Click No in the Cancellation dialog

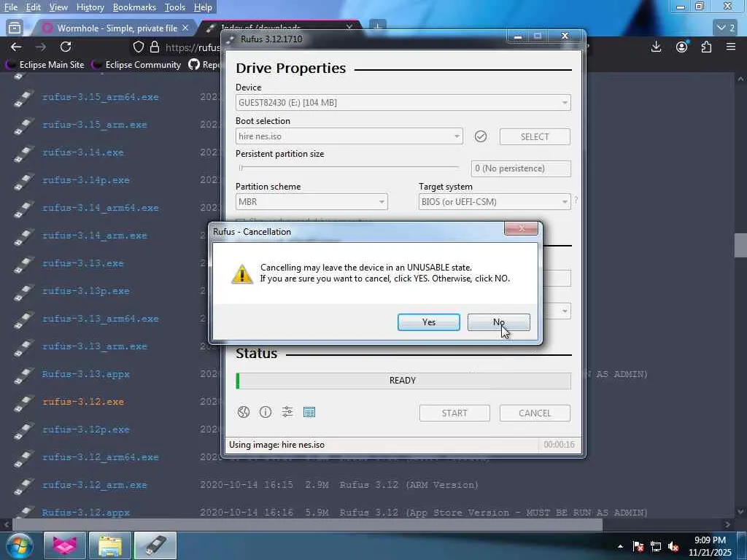pyautogui.click(x=498, y=322)
